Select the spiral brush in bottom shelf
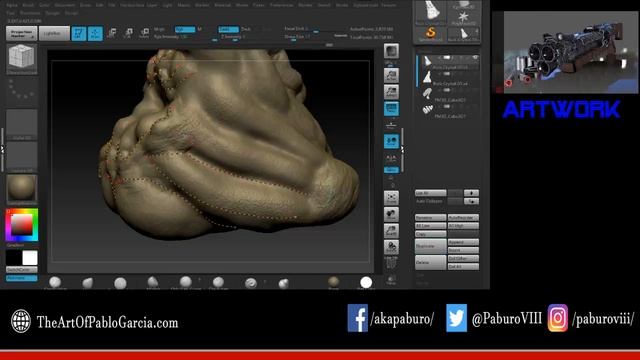This screenshot has height=360, width=640. [251, 282]
